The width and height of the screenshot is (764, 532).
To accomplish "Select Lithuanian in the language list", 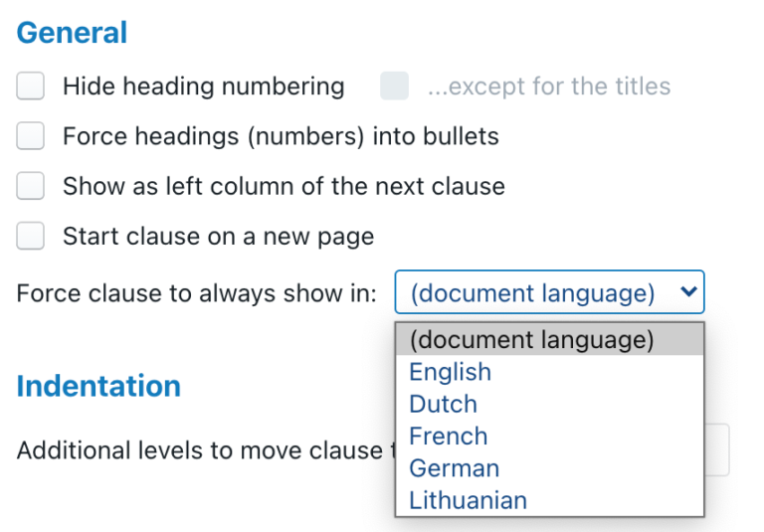I will [x=469, y=500].
